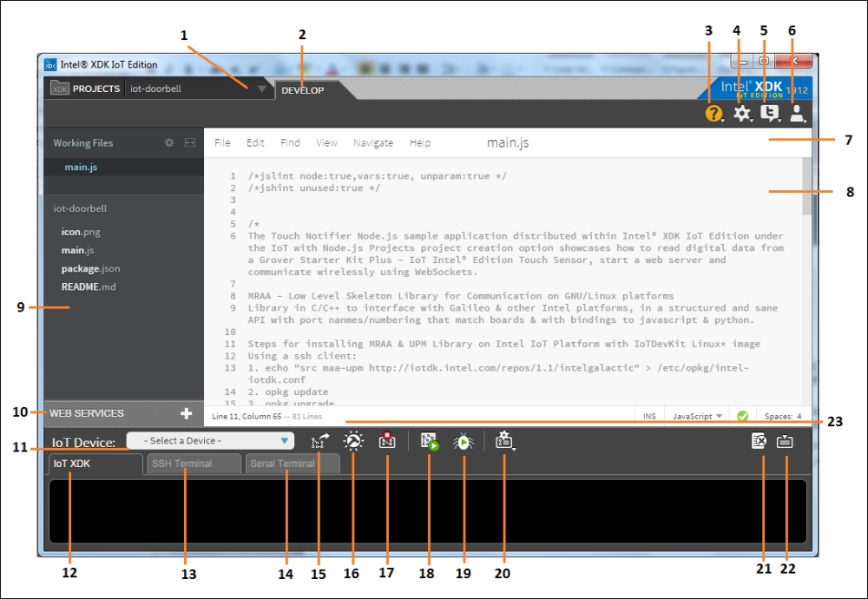Click the Working Files heading
868x599 pixels.
point(83,143)
